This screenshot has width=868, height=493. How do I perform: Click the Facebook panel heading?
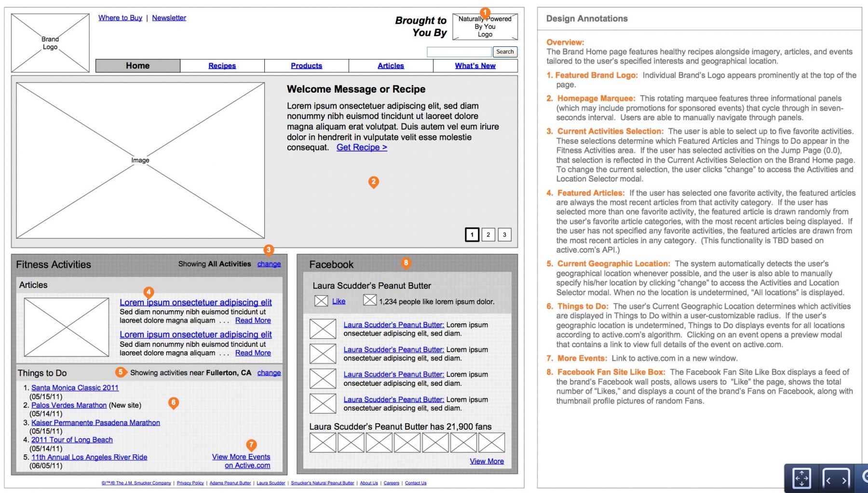point(331,264)
